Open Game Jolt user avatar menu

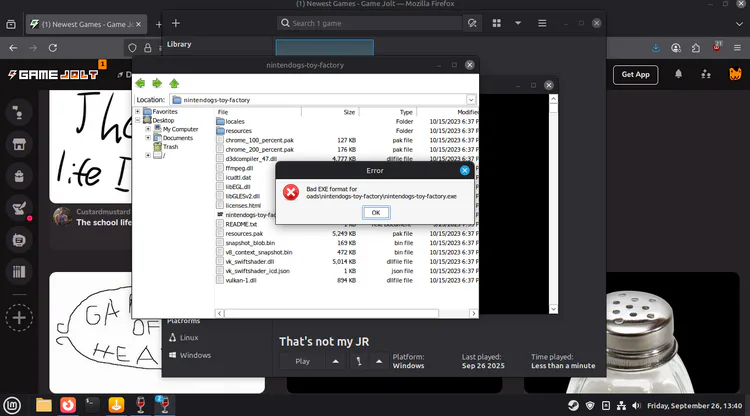735,74
